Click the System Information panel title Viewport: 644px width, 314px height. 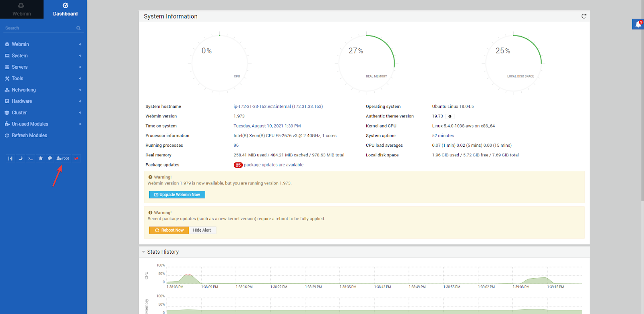tap(171, 16)
